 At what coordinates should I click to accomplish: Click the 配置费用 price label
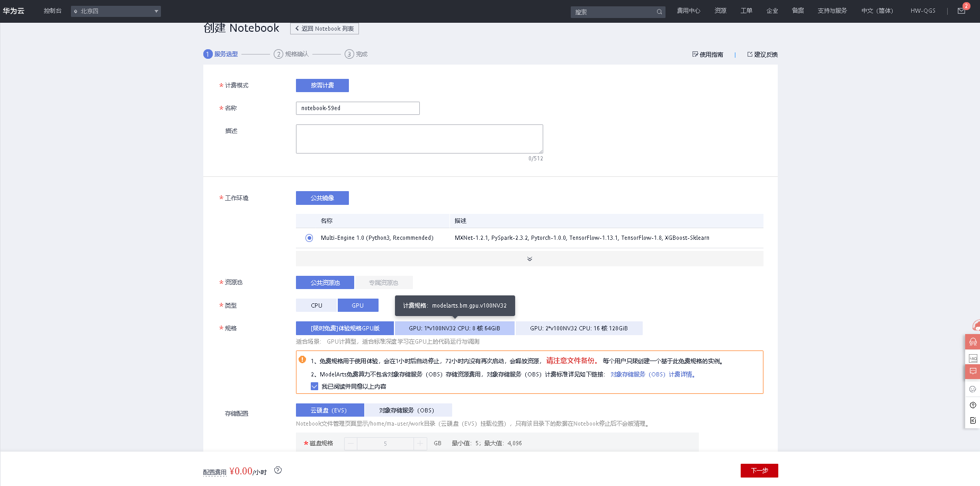pyautogui.click(x=215, y=472)
